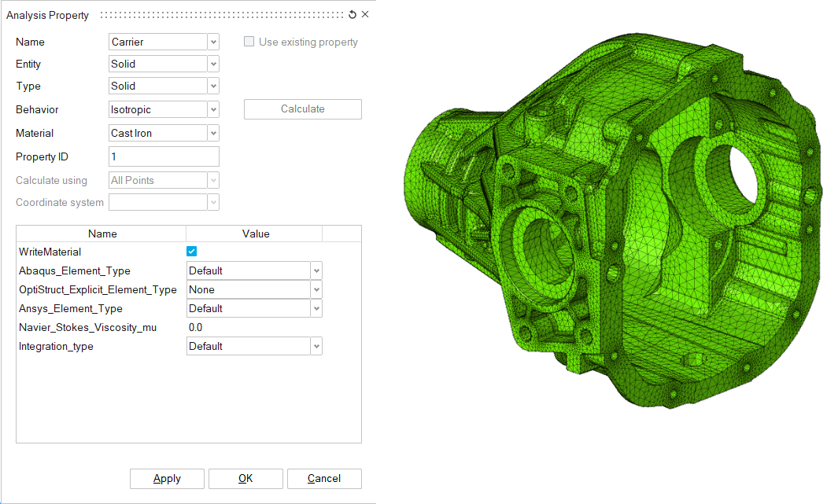This screenshot has height=504, width=838.
Task: Click the Cancel button
Action: tap(324, 478)
